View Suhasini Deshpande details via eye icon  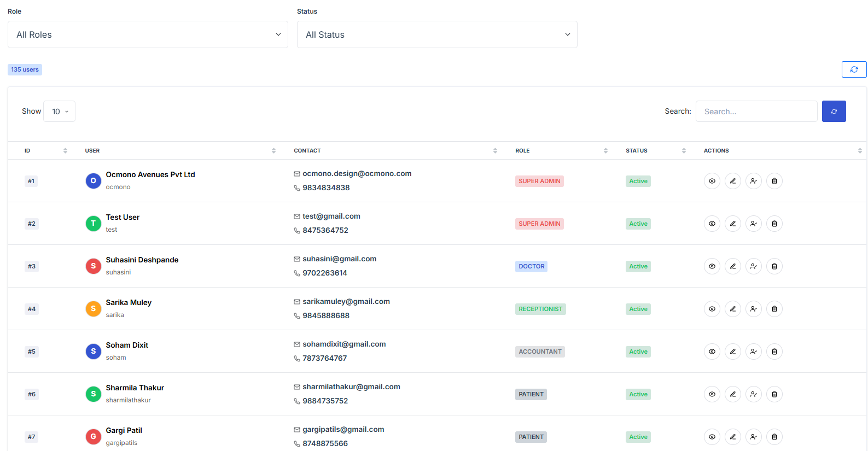click(712, 266)
